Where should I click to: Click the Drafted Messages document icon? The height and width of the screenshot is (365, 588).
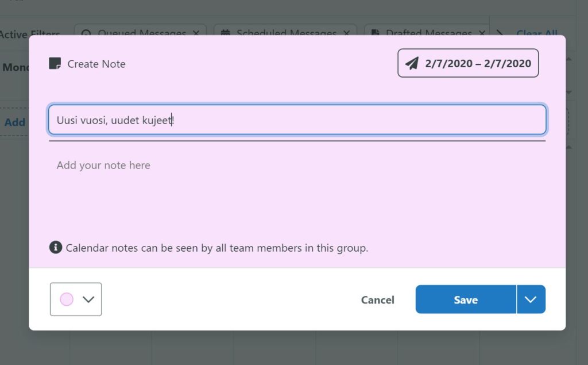[x=374, y=33]
